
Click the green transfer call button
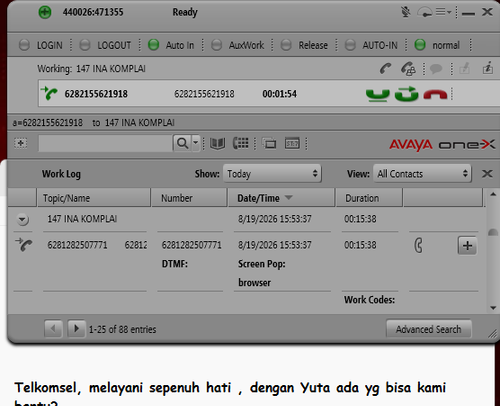tap(406, 94)
